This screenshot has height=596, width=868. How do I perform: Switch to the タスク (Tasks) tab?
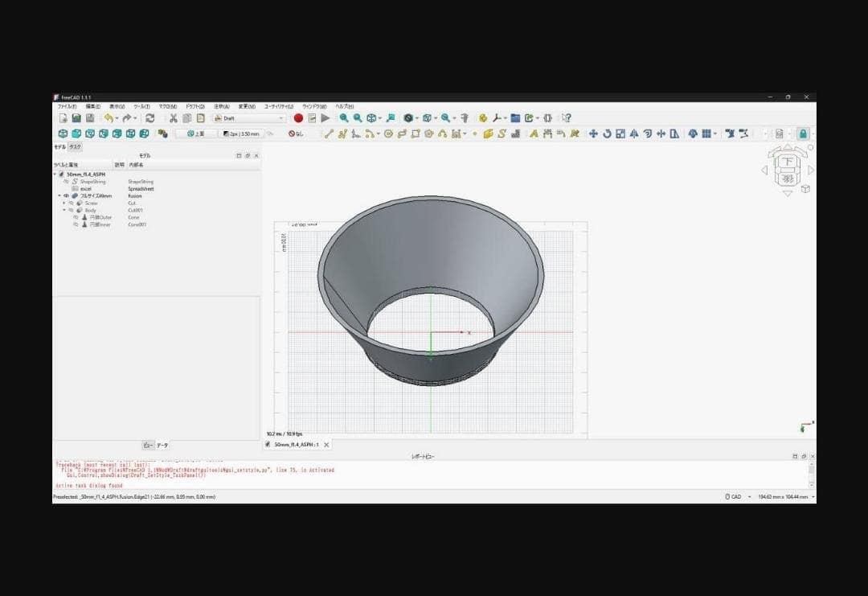coord(75,146)
